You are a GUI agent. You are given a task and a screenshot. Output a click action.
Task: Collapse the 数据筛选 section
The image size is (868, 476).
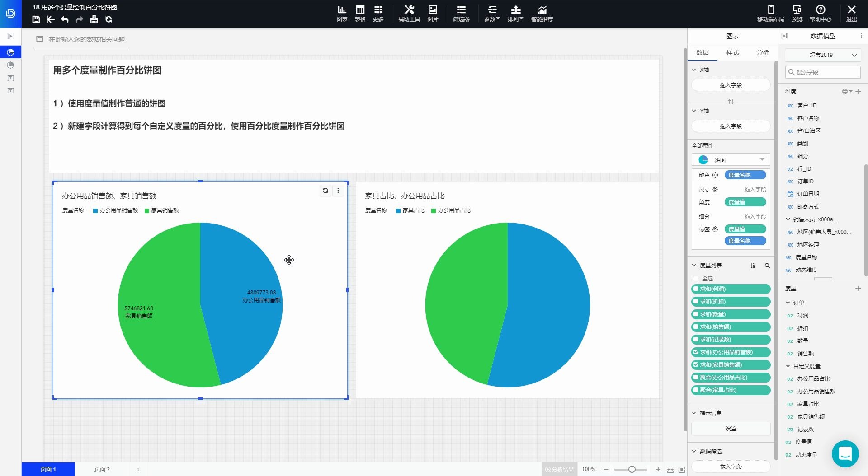point(694,451)
